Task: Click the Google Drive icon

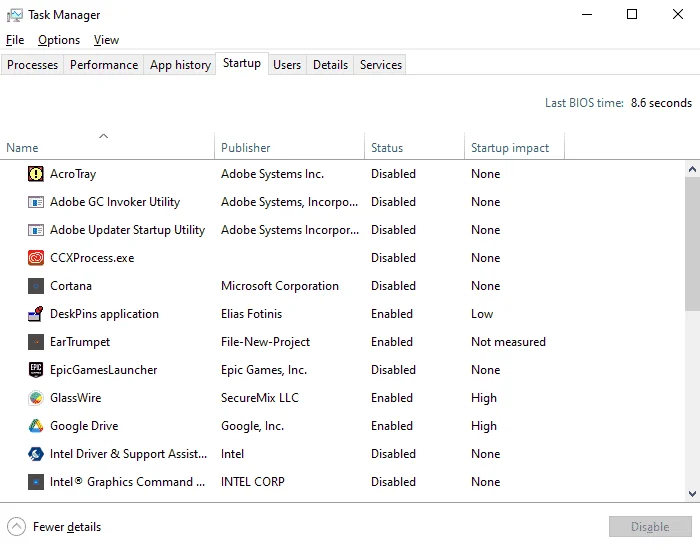Action: 36,426
